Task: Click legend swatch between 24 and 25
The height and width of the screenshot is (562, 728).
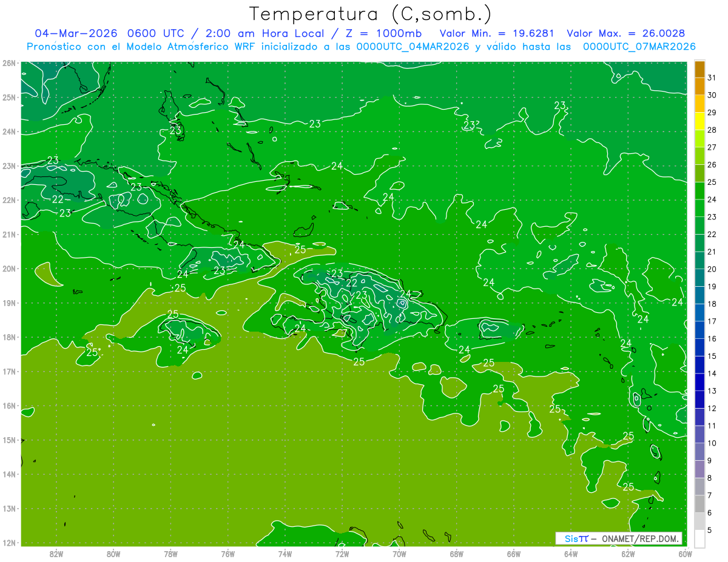Action: tap(699, 191)
